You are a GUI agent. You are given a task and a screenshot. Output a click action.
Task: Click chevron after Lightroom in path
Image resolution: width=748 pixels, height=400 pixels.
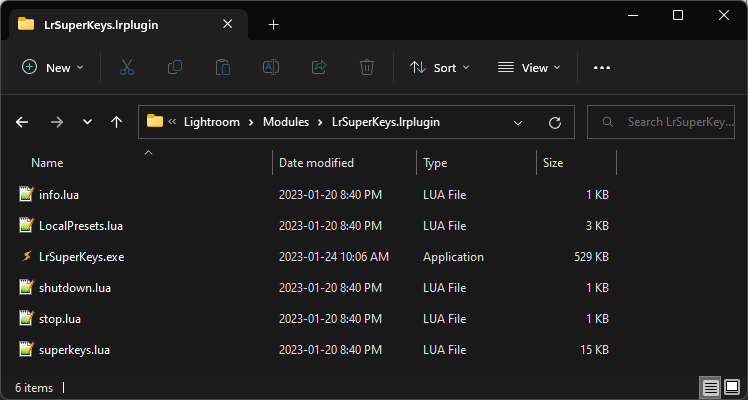coord(251,123)
